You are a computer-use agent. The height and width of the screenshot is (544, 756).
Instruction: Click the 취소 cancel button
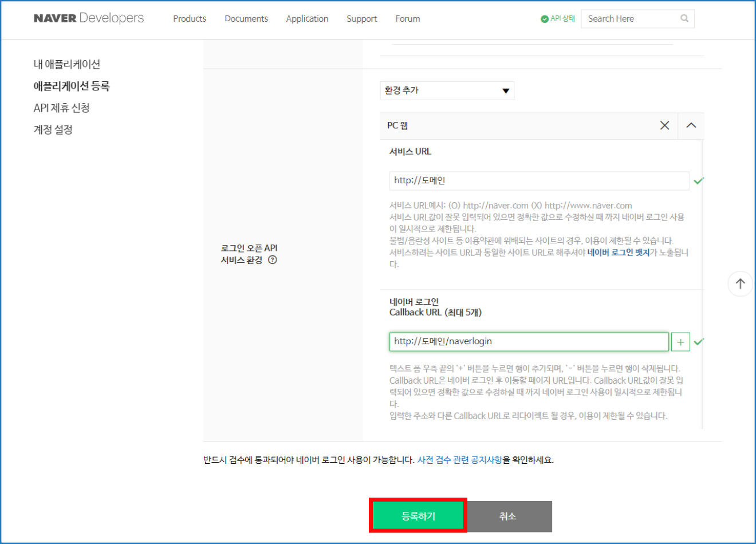(x=508, y=516)
